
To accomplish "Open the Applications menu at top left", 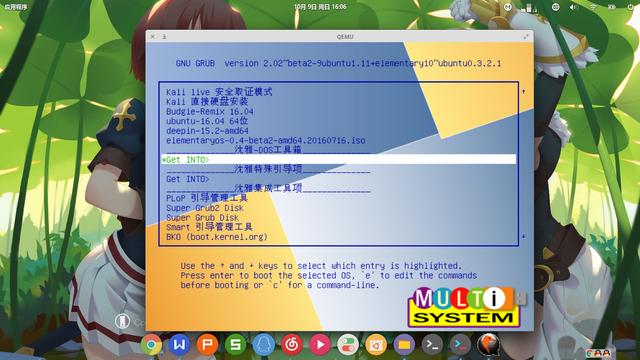I will click(16, 7).
